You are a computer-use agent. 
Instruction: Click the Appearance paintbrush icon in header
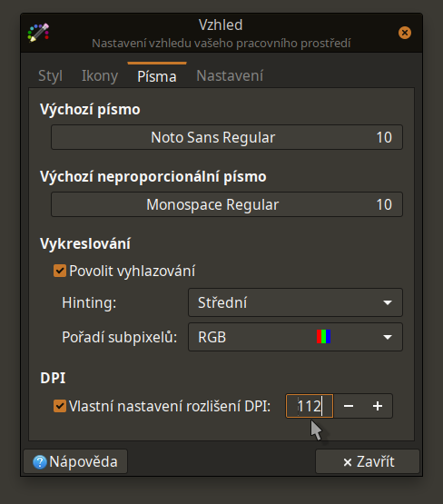pyautogui.click(x=38, y=33)
